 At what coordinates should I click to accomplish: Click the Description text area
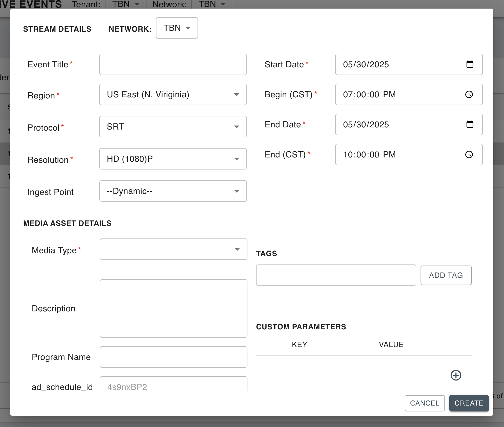[x=173, y=308]
